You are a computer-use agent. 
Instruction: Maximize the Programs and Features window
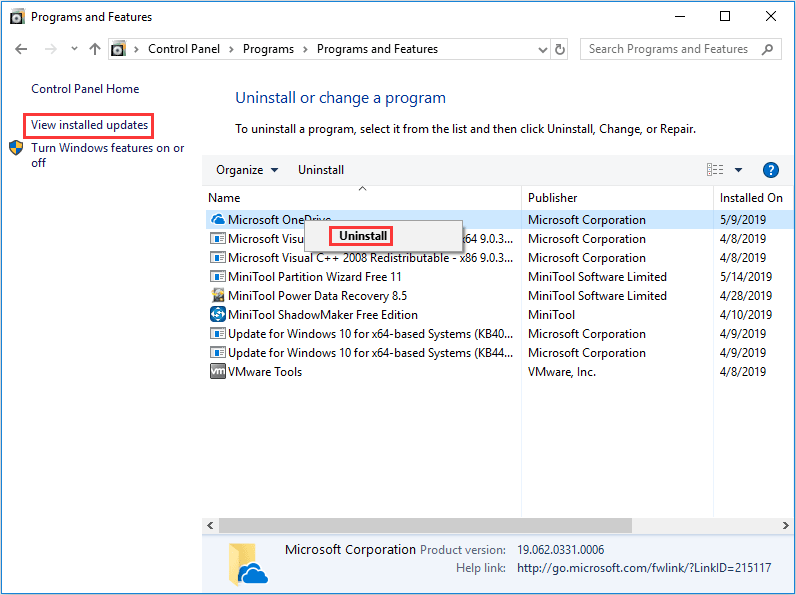tap(725, 17)
